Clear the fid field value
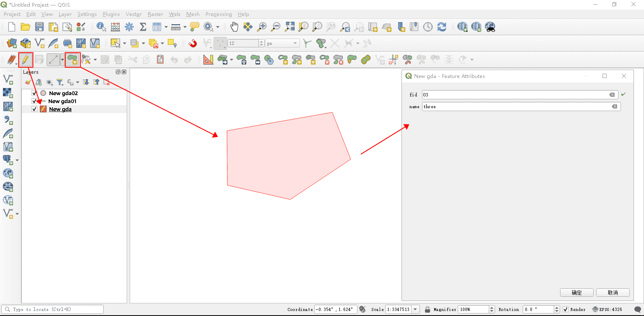 click(612, 95)
